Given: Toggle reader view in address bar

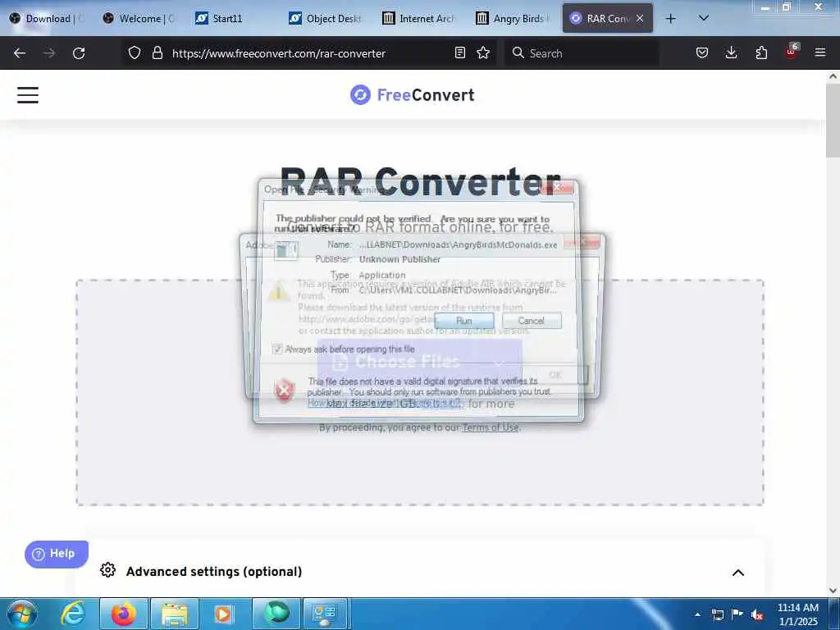Looking at the screenshot, I should 459,52.
